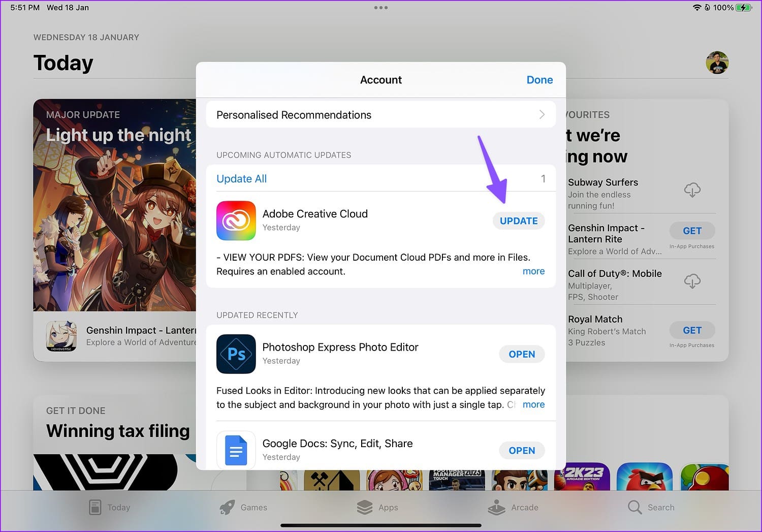Switch to the Apps tab
Image resolution: width=762 pixels, height=532 pixels.
(377, 507)
